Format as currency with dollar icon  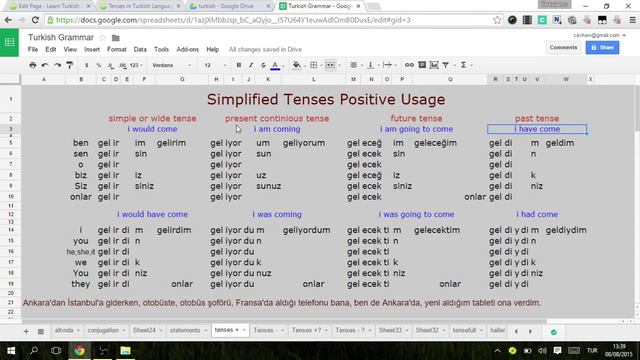(x=87, y=65)
